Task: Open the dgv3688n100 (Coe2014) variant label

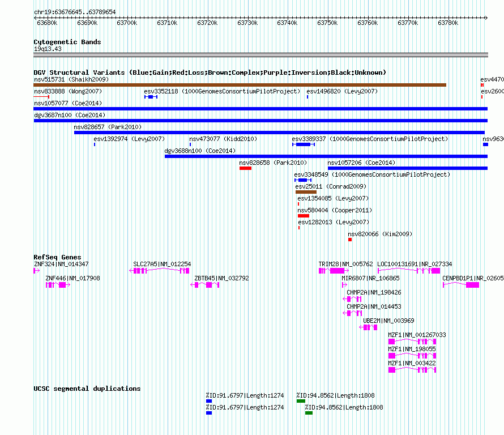Action: coord(200,151)
